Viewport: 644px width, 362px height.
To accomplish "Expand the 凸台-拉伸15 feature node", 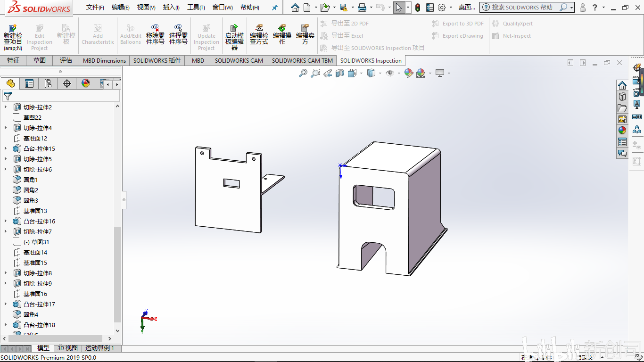I will (x=6, y=148).
